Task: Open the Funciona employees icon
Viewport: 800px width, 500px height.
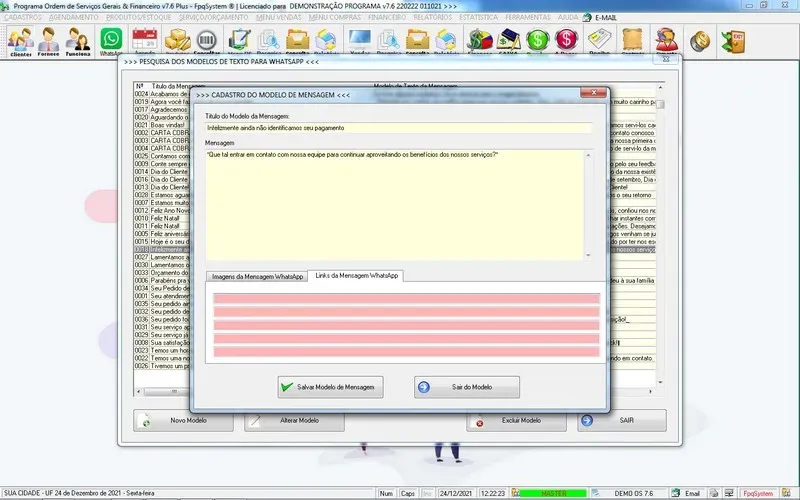Action: (78, 42)
